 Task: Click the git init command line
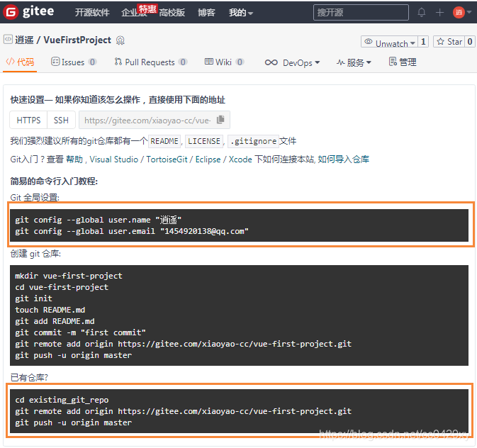[x=34, y=298]
